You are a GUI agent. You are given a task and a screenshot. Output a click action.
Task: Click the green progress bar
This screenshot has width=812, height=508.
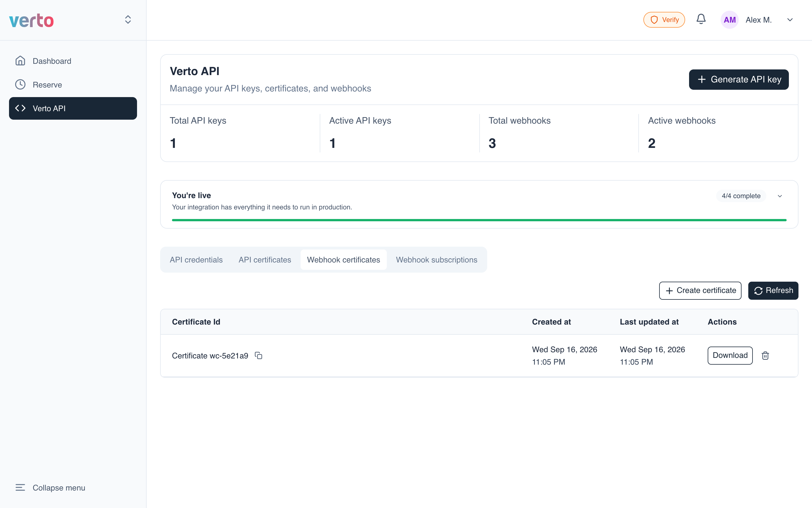[479, 220]
